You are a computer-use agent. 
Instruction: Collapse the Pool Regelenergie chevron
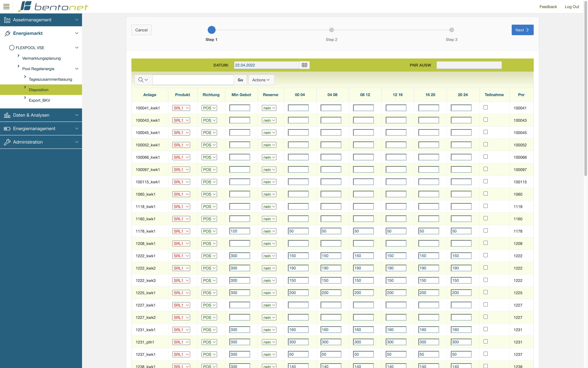pyautogui.click(x=77, y=69)
